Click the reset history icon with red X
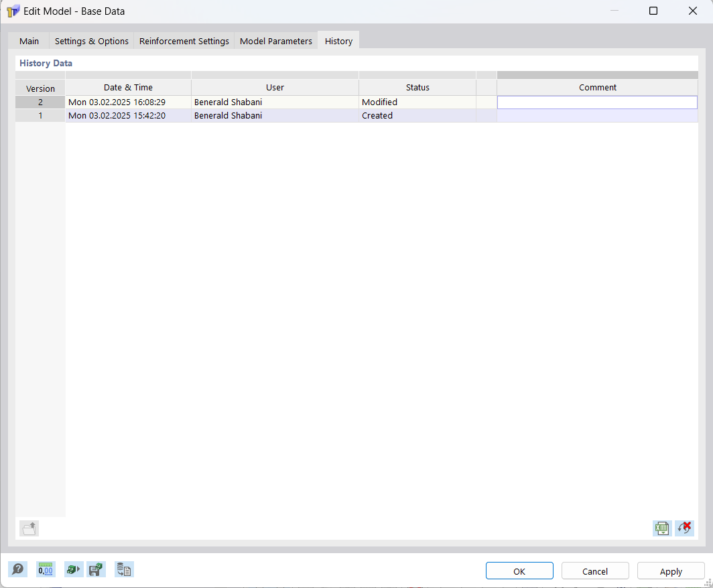713x588 pixels. [684, 528]
